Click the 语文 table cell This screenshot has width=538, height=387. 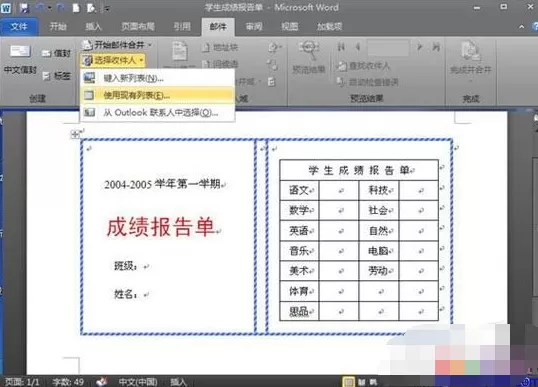tap(300, 190)
